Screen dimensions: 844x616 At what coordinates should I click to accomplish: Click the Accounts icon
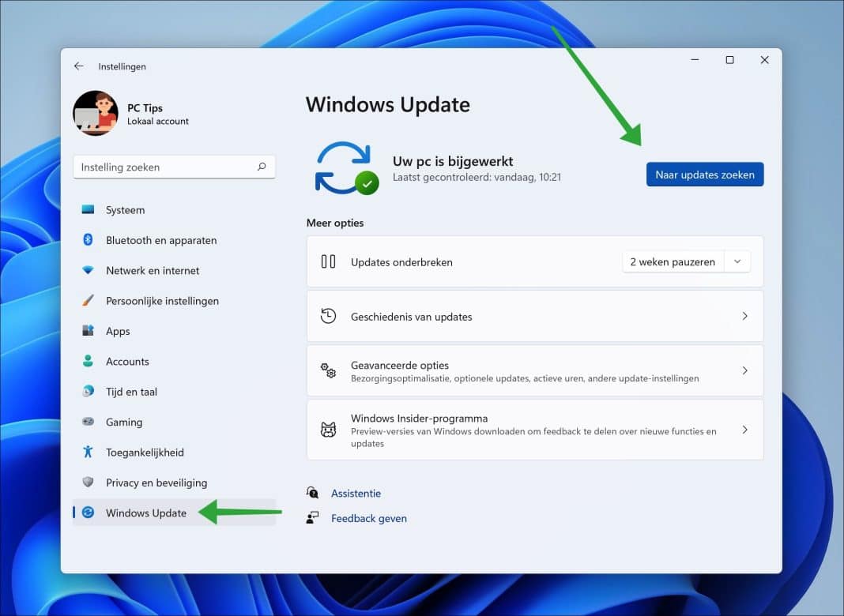click(x=89, y=361)
